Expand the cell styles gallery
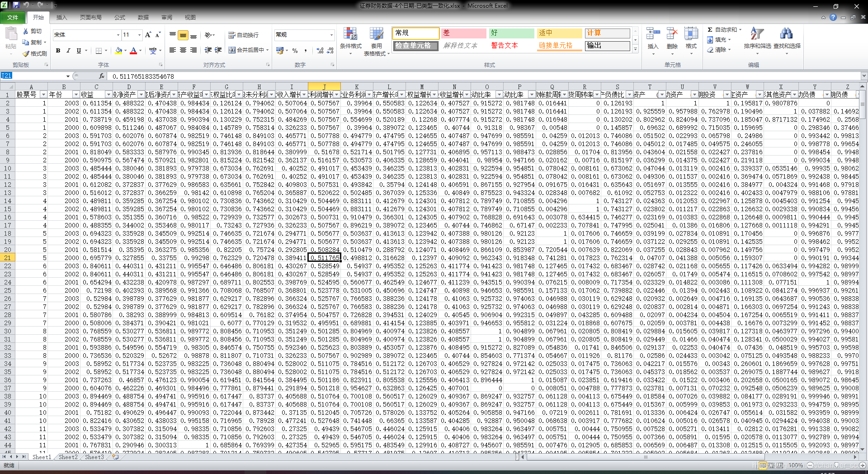 coord(635,49)
